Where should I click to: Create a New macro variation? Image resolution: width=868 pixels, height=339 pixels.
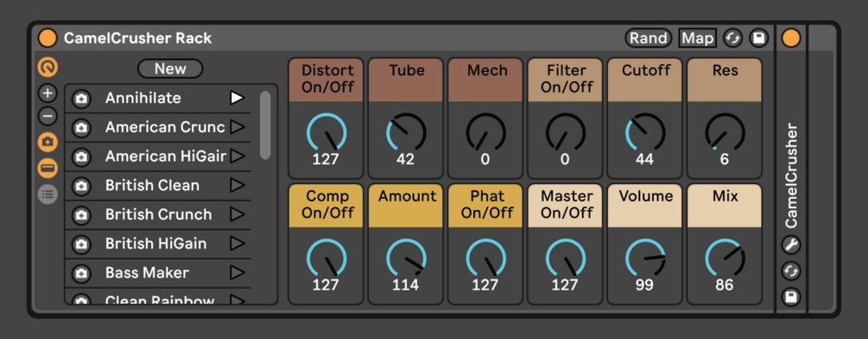(x=170, y=68)
